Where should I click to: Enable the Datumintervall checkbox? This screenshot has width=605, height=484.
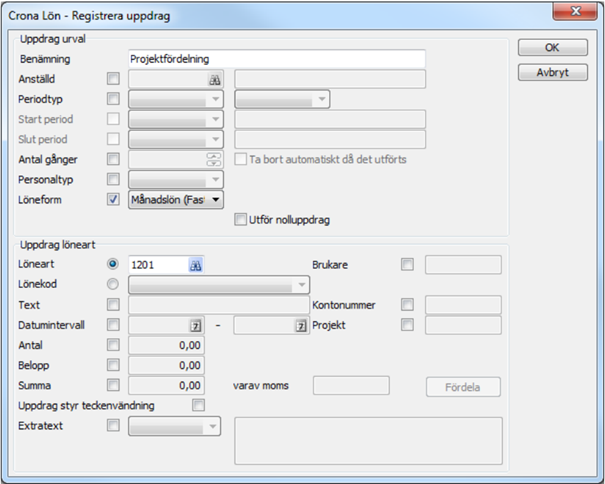click(113, 325)
